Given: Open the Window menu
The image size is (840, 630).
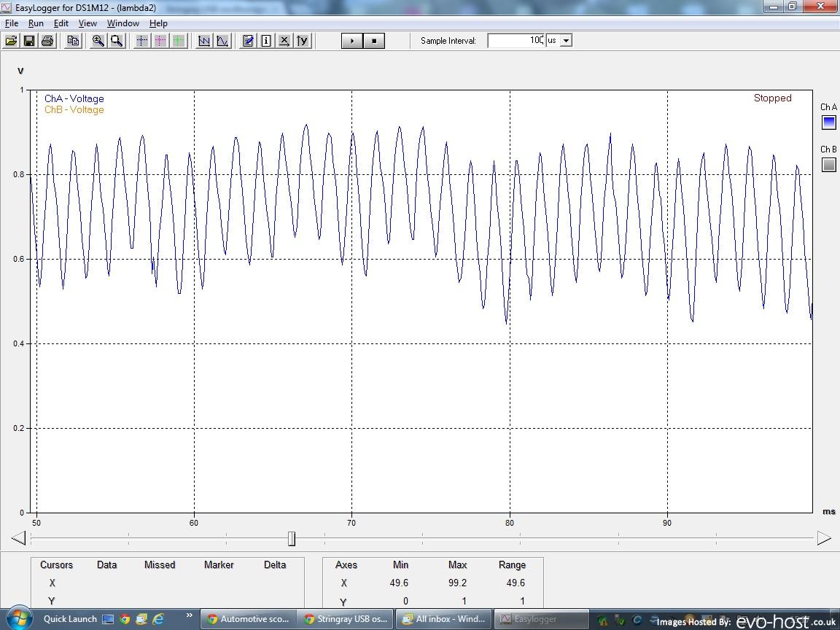Looking at the screenshot, I should coord(122,23).
